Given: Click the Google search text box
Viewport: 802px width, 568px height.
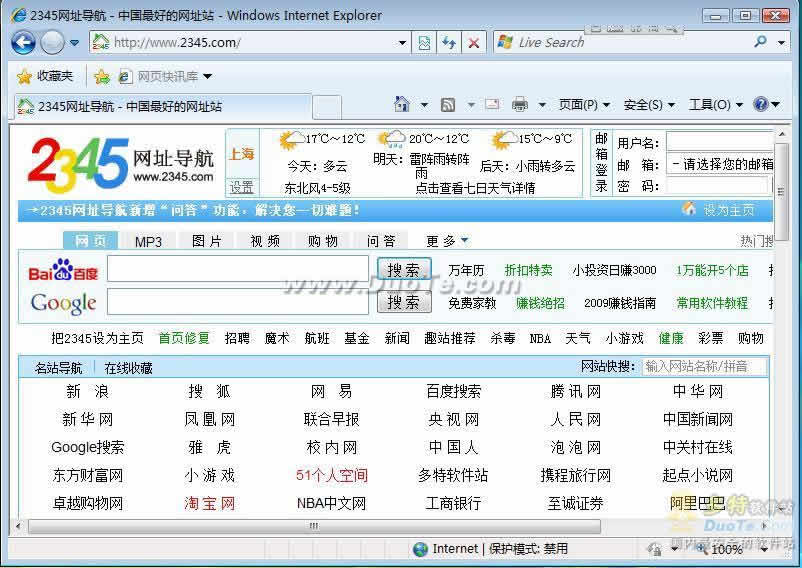Looking at the screenshot, I should coord(238,302).
